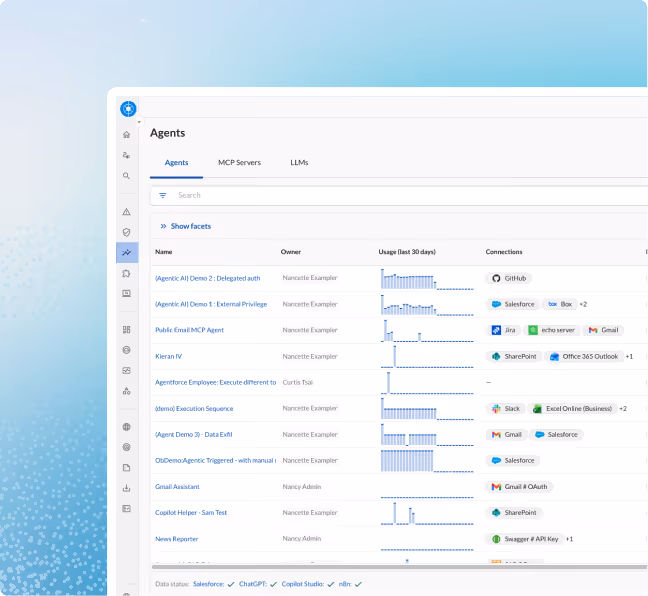Click the SharePoint chip in the Kieran IV row
The image size is (648, 596).
pyautogui.click(x=514, y=356)
